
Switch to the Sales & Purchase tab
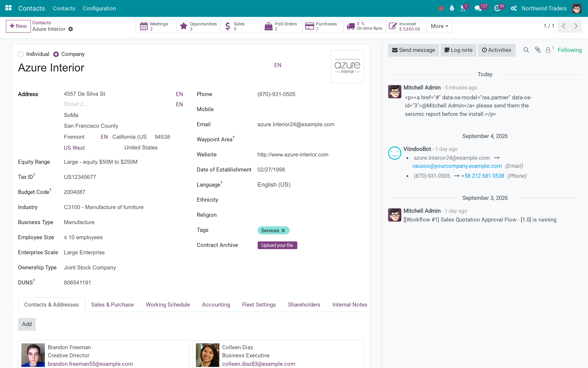click(112, 305)
